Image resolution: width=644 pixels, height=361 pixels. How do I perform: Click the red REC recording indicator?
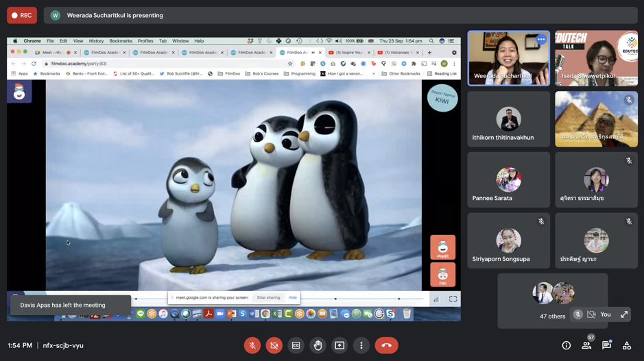point(22,15)
